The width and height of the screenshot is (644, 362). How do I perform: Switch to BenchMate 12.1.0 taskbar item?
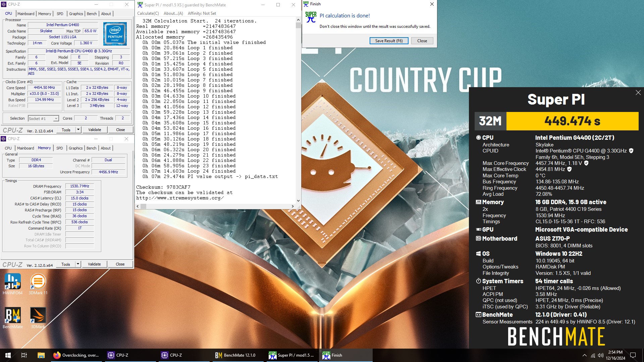[238, 355]
